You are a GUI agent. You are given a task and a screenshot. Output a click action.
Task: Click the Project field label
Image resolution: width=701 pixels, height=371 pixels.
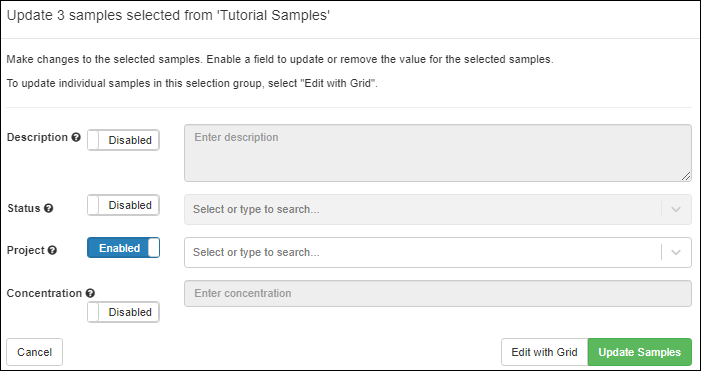26,250
